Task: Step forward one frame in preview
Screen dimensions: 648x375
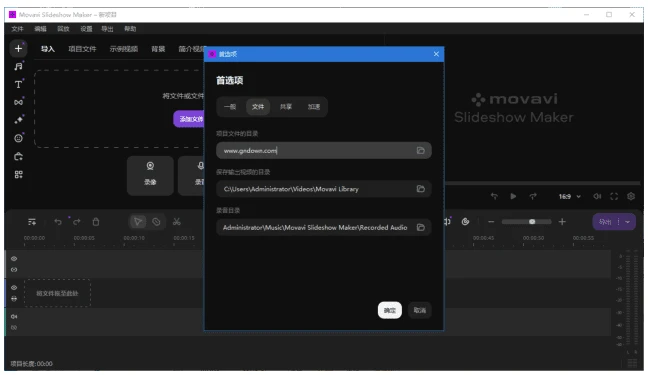Action: [x=533, y=196]
